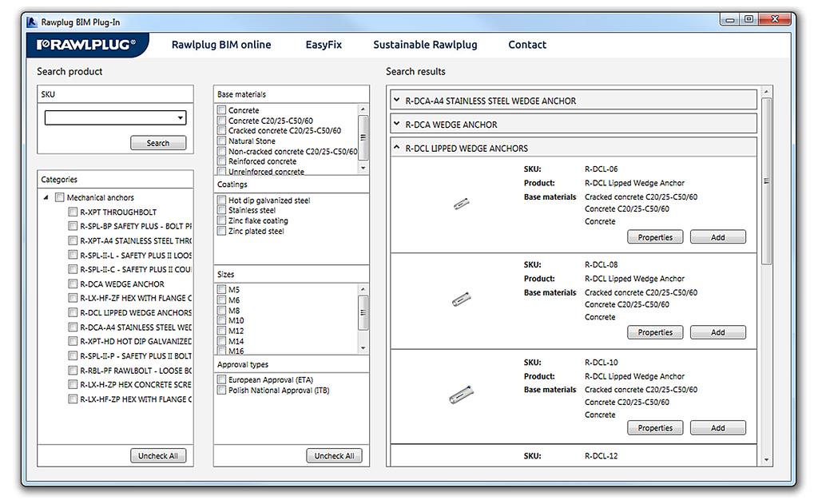This screenshot has width=818, height=504.
Task: Click the Search results scrollbar thumb
Action: [766, 181]
